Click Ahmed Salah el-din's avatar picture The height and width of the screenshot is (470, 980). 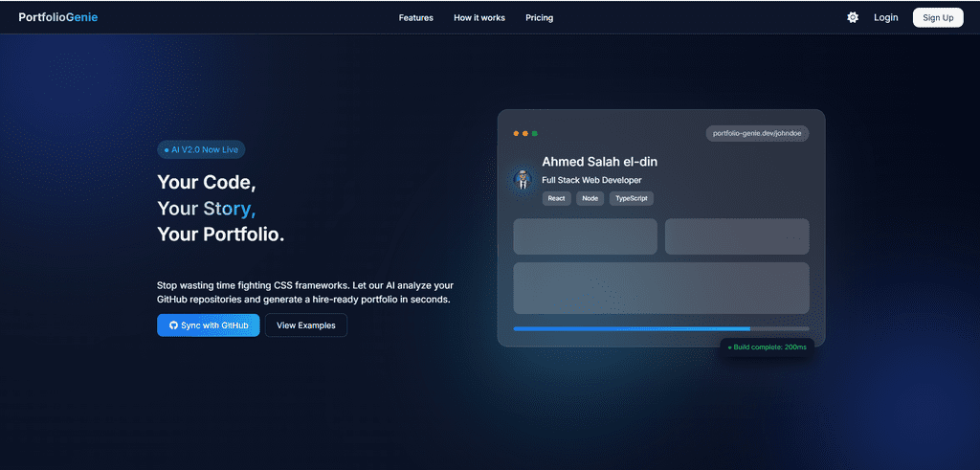click(x=522, y=180)
